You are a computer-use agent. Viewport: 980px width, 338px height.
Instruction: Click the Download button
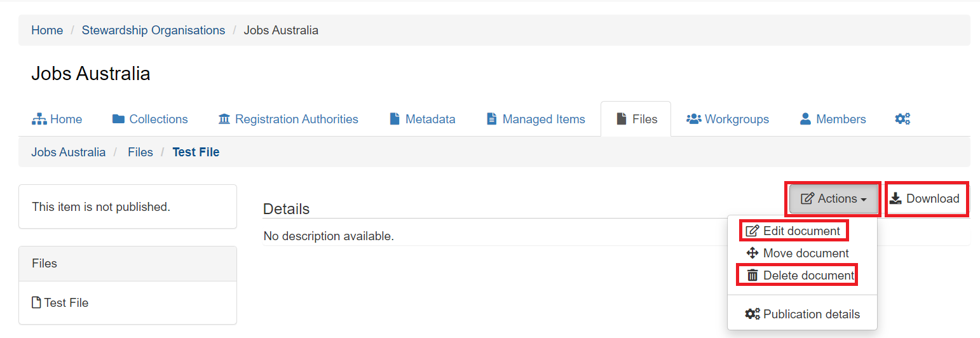pyautogui.click(x=925, y=199)
